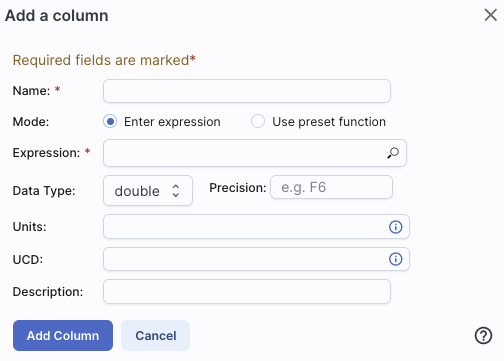Viewport: 504px width, 361px height.
Task: Focus the Description text field
Action: tap(247, 292)
